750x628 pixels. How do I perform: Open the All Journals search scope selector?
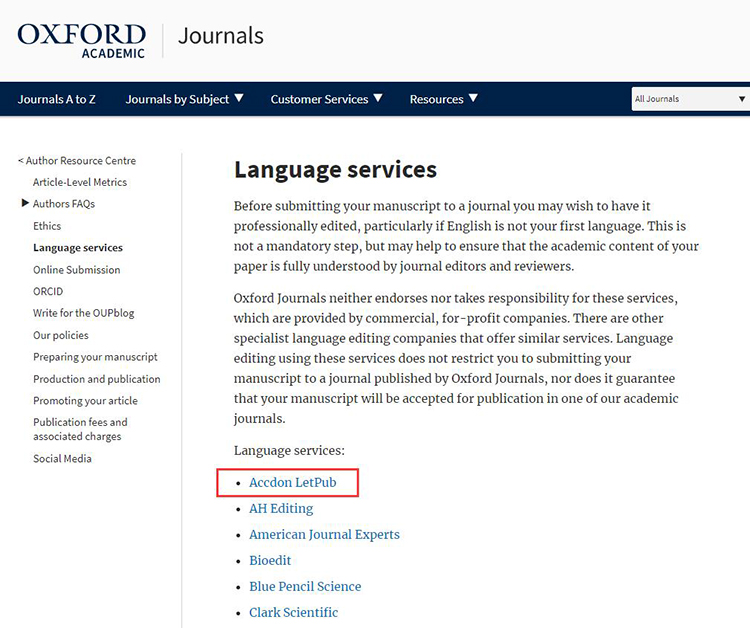click(690, 99)
